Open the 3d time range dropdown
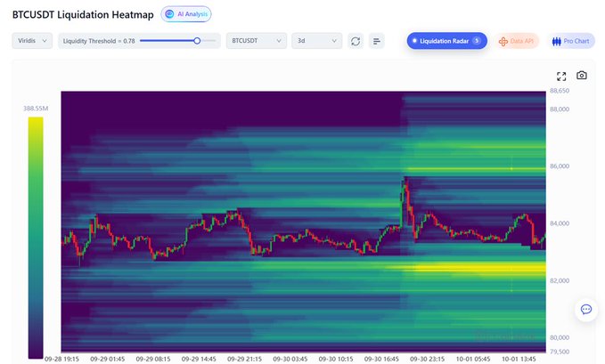Image resolution: width=605 pixels, height=364 pixels. [x=317, y=41]
